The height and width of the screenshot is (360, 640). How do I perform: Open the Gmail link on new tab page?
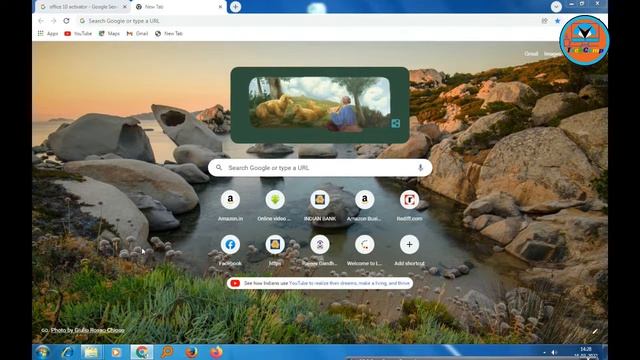coord(531,54)
